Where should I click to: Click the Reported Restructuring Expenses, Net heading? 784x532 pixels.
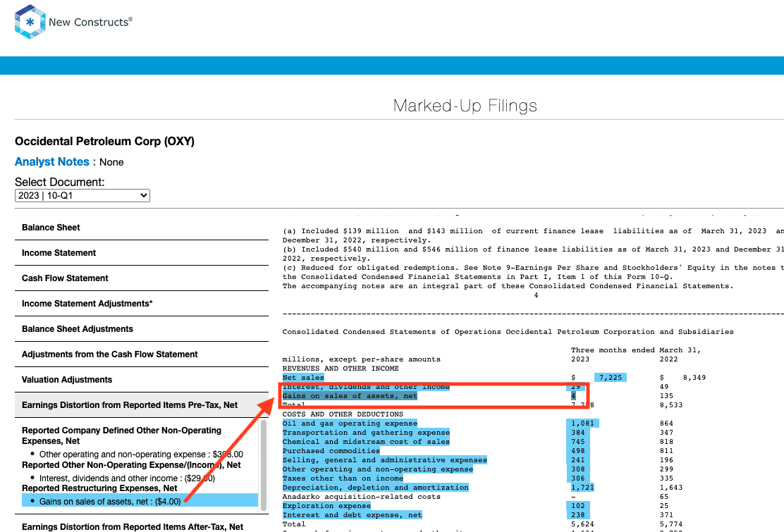[99, 488]
